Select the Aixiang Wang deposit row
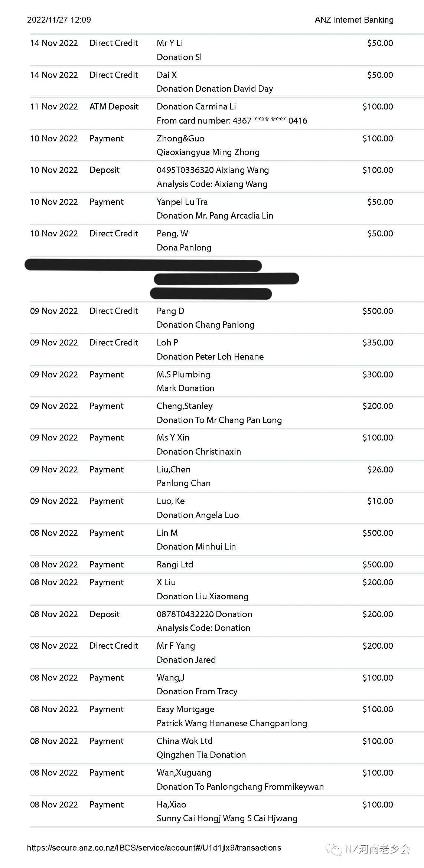Screen dimensions: 424x868 point(226,177)
